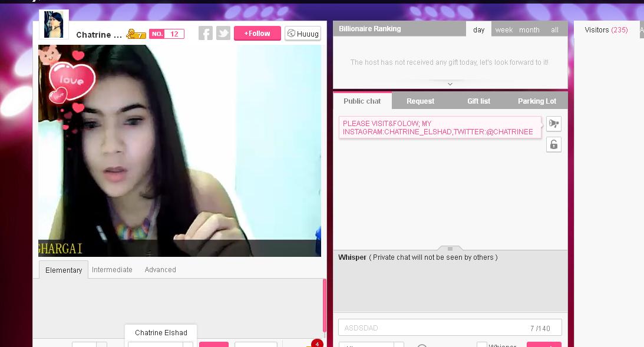This screenshot has width=644, height=347.
Task: Click the unlock padlock icon
Action: [554, 144]
